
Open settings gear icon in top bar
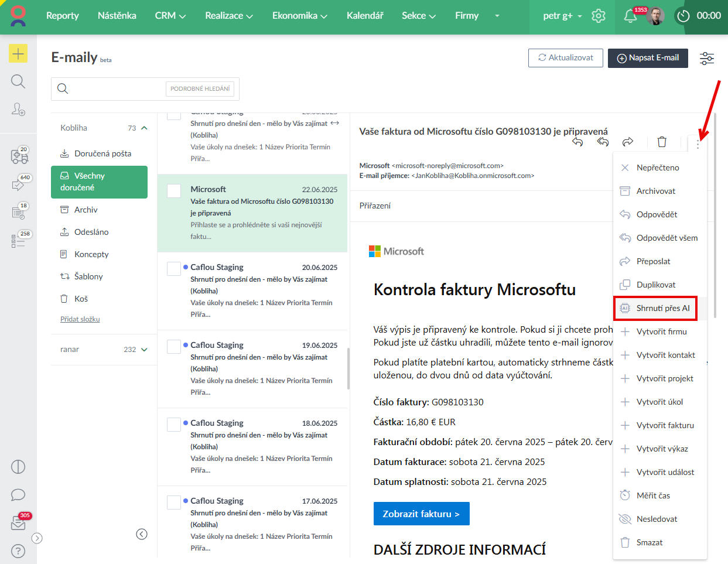598,16
